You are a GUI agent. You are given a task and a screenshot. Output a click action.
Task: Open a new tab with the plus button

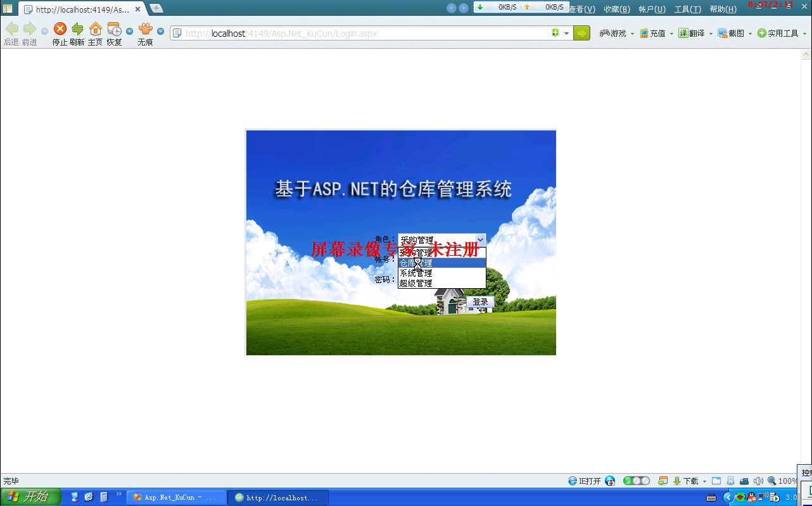click(x=156, y=8)
